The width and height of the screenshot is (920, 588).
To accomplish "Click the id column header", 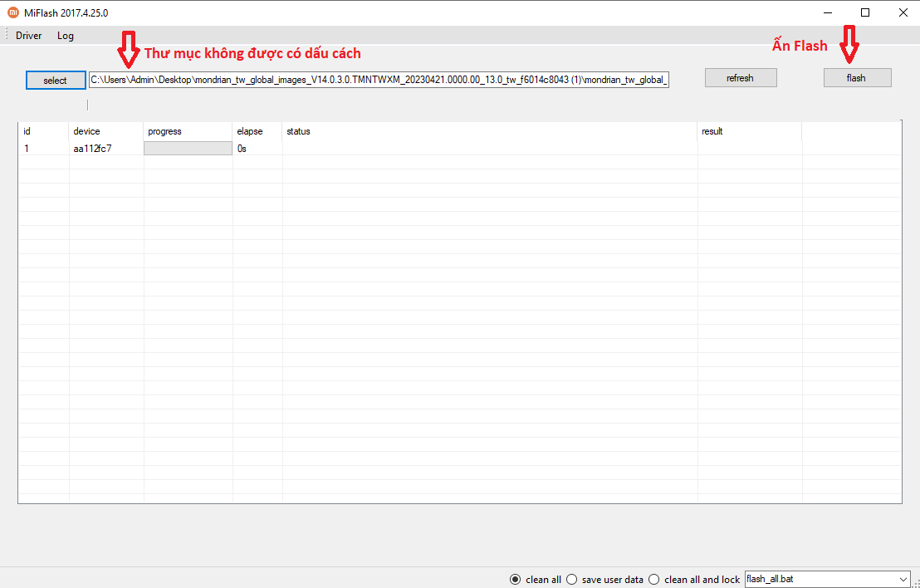I will (44, 131).
